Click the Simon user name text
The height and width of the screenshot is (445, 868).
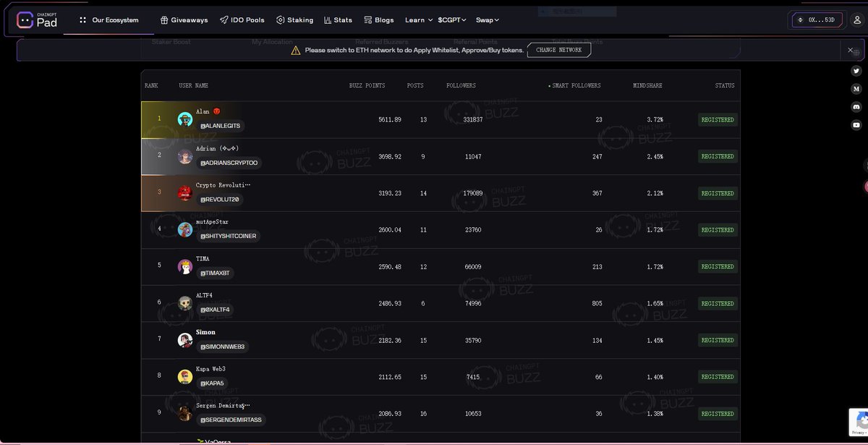[x=205, y=332]
